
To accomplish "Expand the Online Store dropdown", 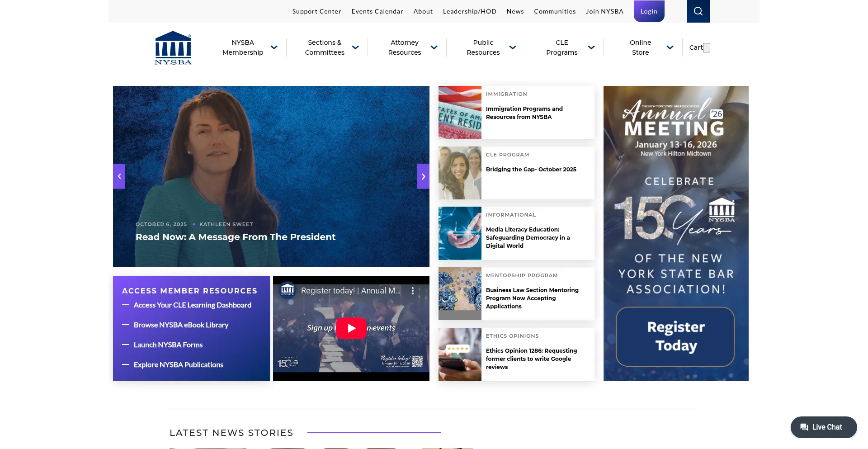I will [x=670, y=47].
